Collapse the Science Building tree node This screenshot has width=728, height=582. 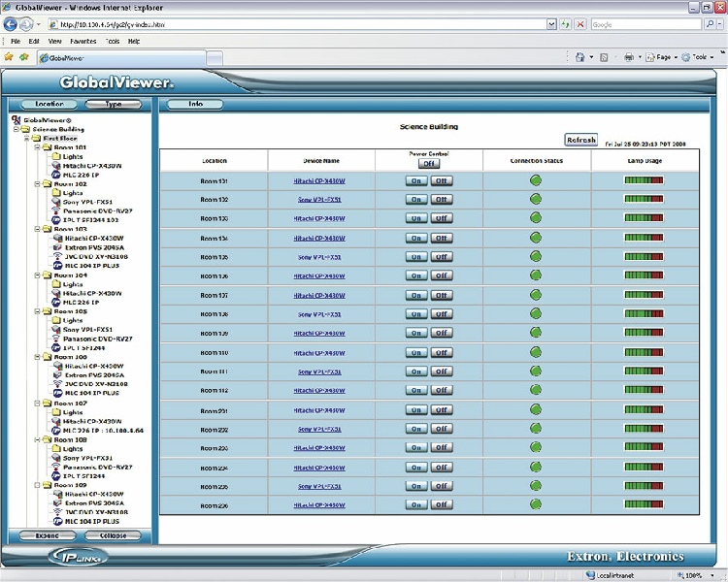15,129
